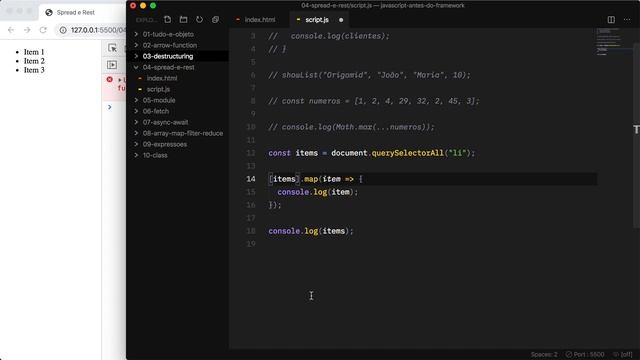
Task: Click the collapsed EXPLORER panel title
Action: pyautogui.click(x=146, y=20)
